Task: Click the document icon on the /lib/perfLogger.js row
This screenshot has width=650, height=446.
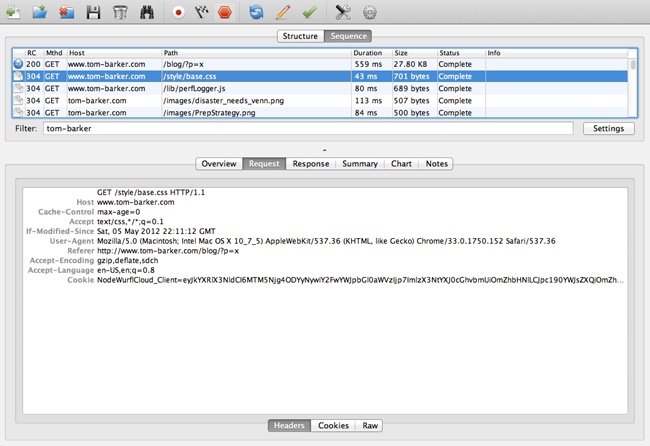Action: tap(18, 88)
